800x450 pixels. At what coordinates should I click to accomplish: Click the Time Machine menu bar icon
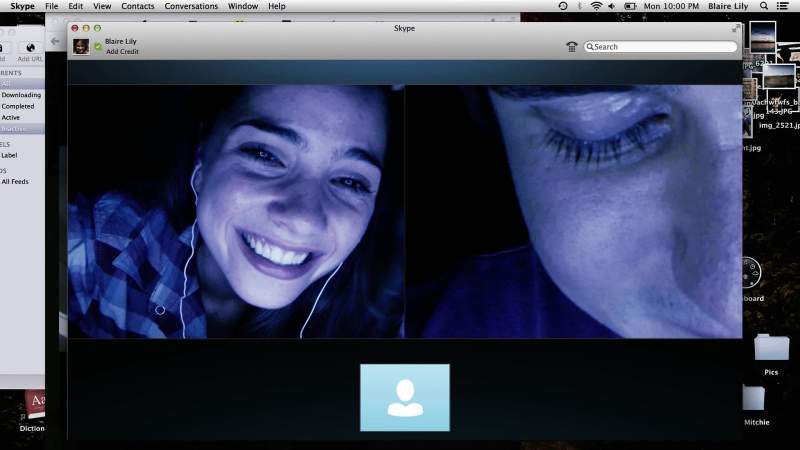point(563,6)
